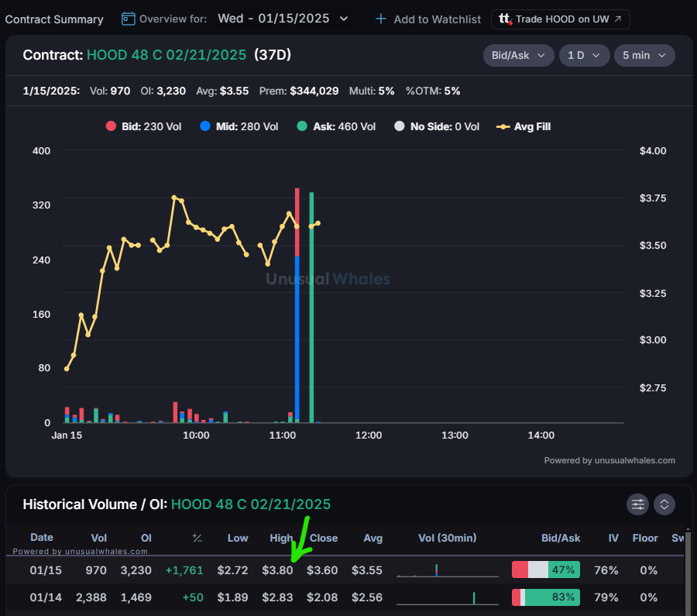697x616 pixels.
Task: Click the OI change +/- column header
Action: tap(197, 538)
